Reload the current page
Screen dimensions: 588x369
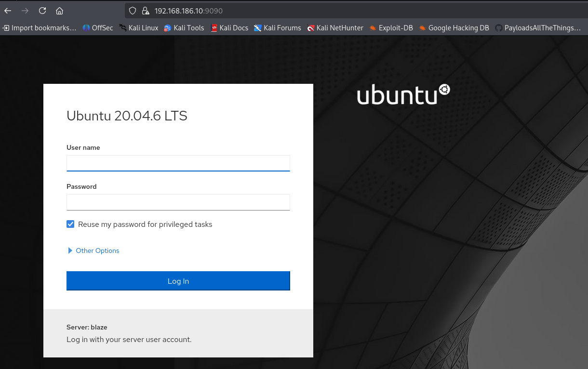pos(42,11)
